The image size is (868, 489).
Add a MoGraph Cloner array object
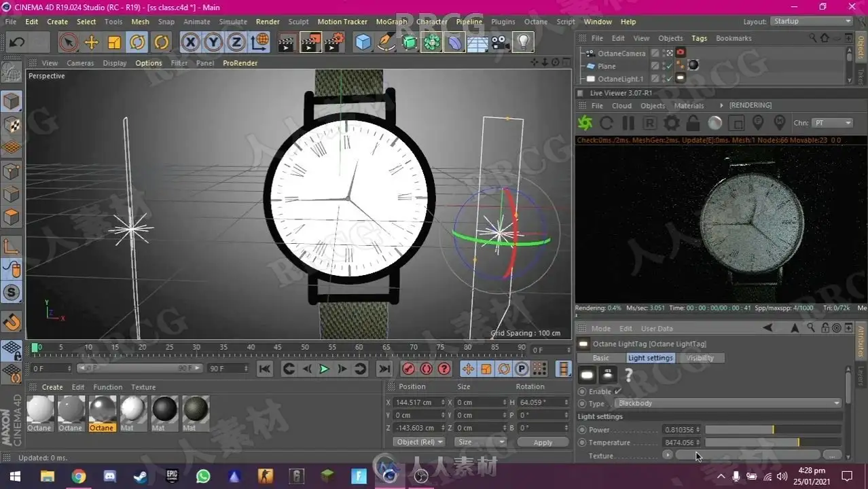(432, 42)
